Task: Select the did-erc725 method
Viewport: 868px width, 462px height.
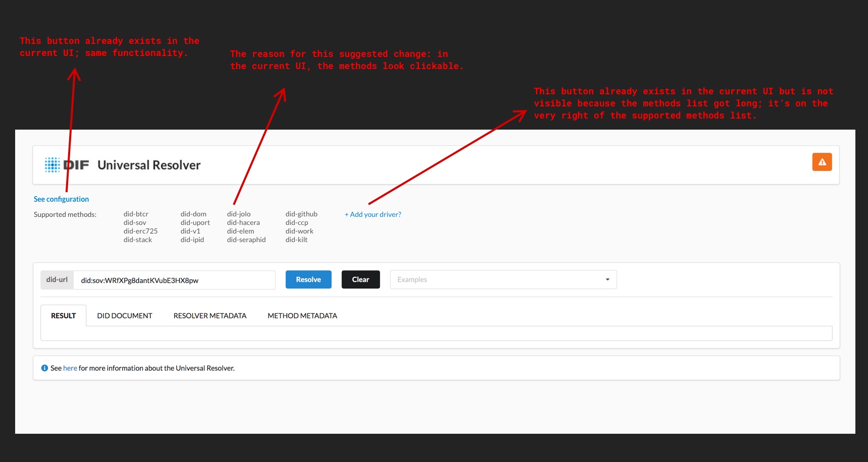Action: [x=140, y=231]
